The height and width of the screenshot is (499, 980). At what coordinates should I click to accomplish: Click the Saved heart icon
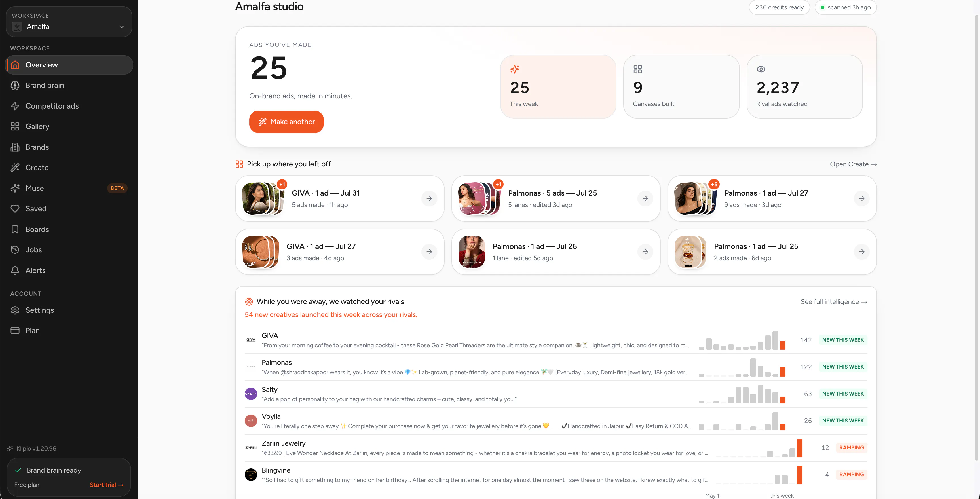[15, 208]
